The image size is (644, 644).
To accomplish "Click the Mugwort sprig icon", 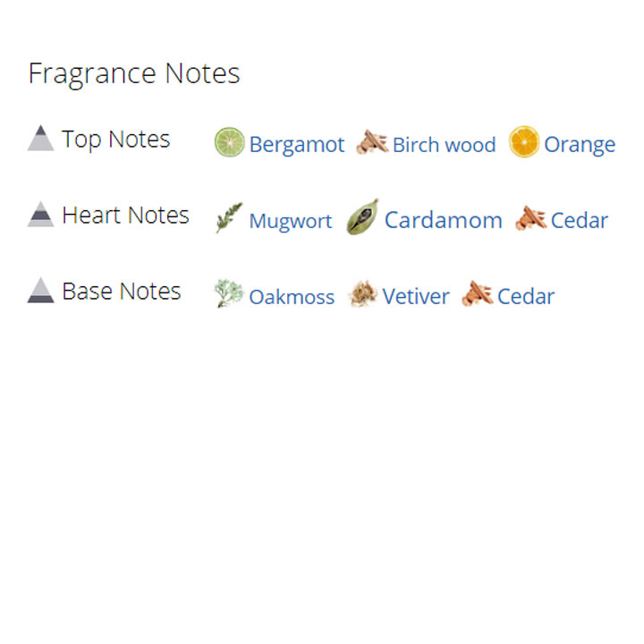I will point(229,218).
